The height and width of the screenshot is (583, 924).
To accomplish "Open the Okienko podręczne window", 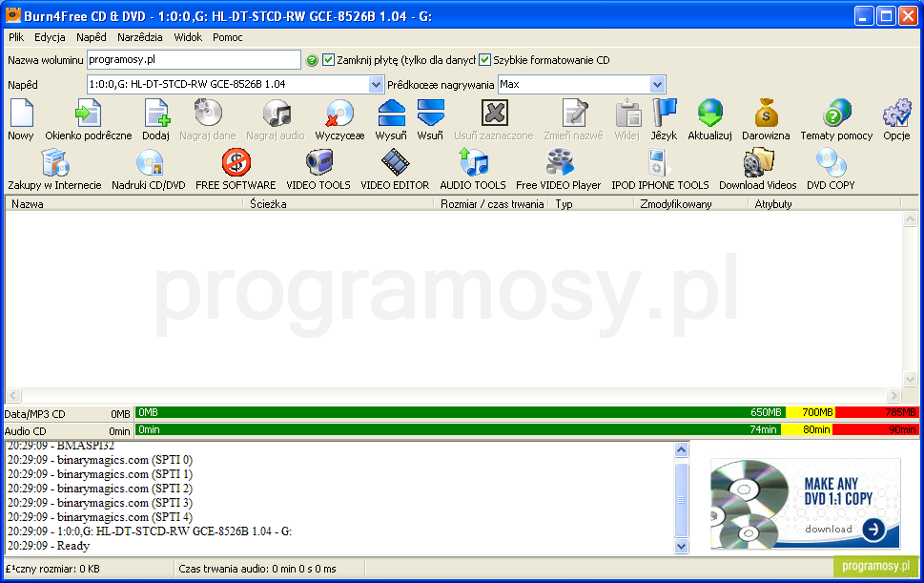I will [x=89, y=119].
